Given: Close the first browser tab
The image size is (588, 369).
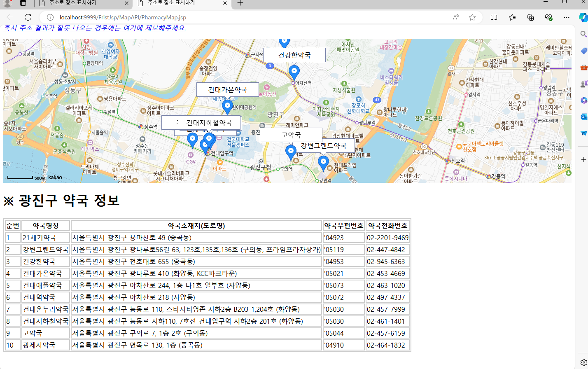Looking at the screenshot, I should click(x=126, y=3).
